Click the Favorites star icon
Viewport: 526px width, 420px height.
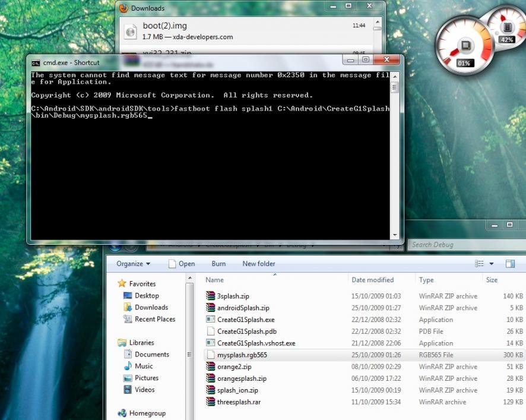pyautogui.click(x=122, y=283)
